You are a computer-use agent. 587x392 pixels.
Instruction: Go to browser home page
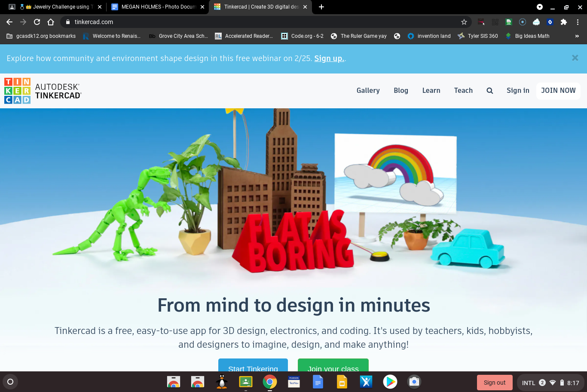coord(51,22)
